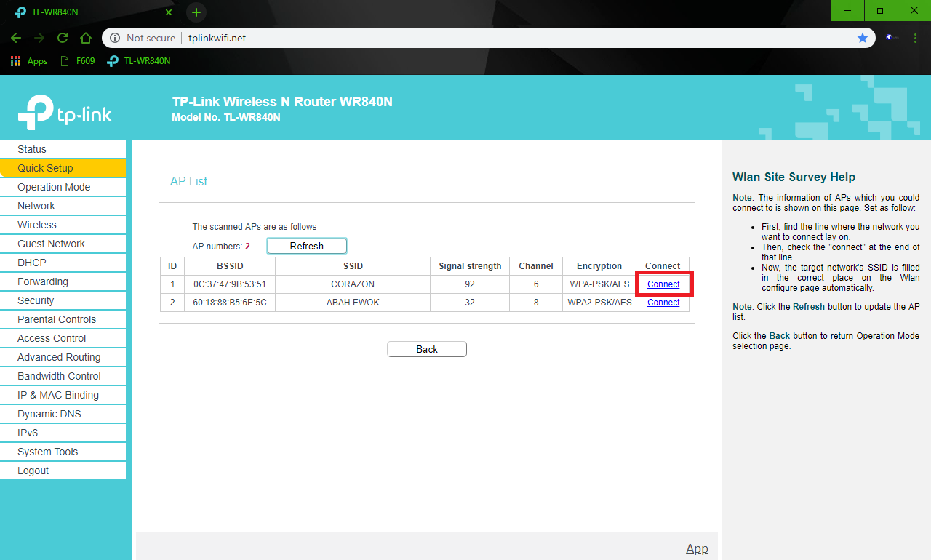
Task: Open the browser home page icon
Action: (86, 38)
